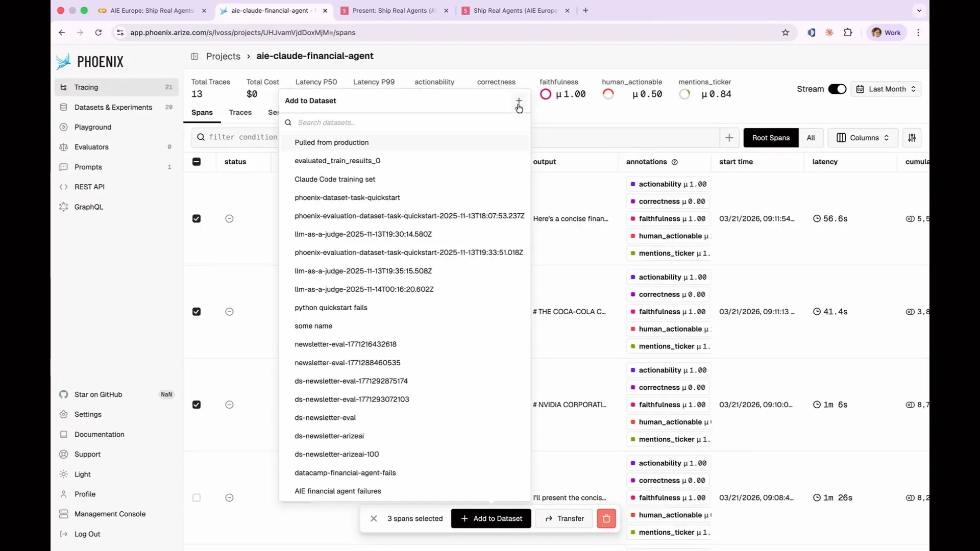Image resolution: width=980 pixels, height=551 pixels.
Task: Click the annotations column info icon
Action: (675, 162)
